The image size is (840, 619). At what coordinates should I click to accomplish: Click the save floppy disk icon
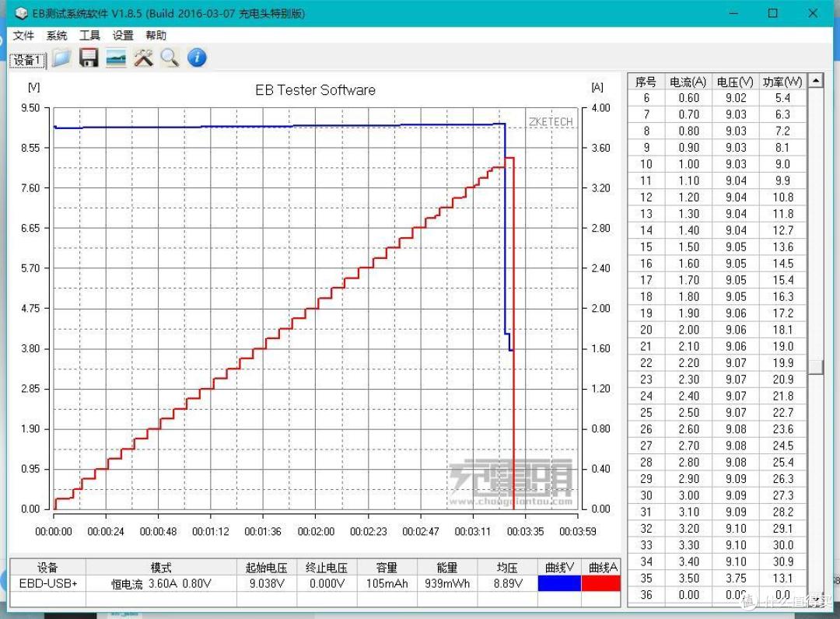click(89, 58)
